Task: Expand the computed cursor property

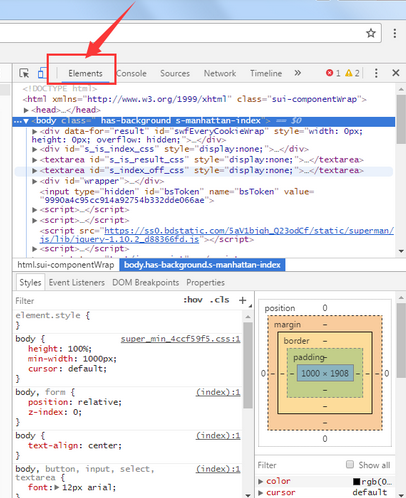Action: [261, 492]
